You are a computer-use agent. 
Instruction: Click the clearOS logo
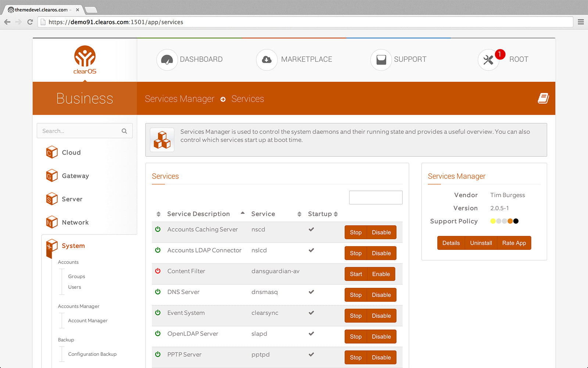[x=85, y=60]
